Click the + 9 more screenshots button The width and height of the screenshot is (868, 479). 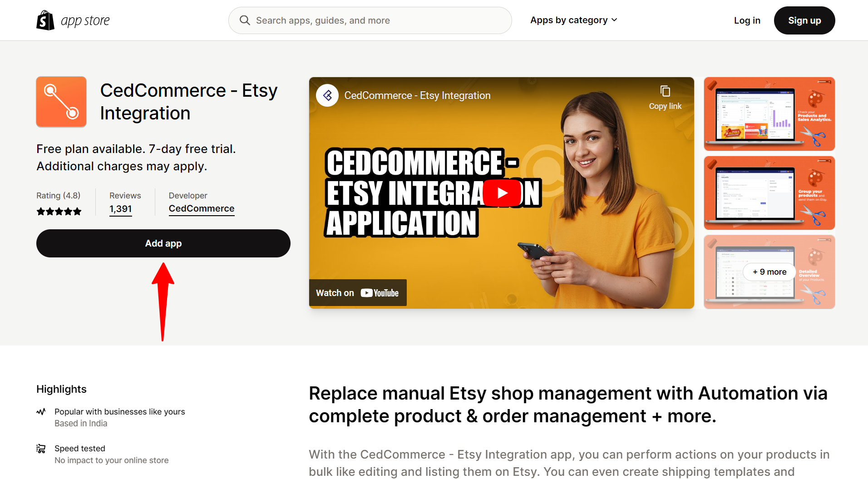(x=769, y=272)
